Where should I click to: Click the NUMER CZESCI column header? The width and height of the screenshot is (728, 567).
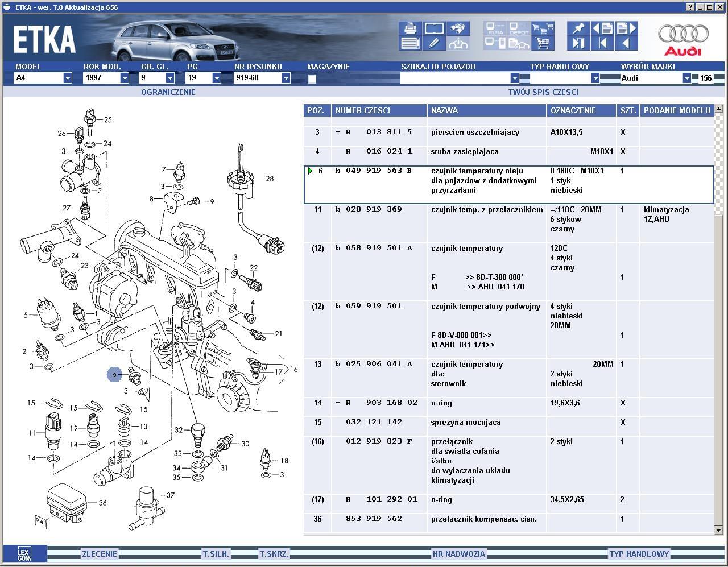point(379,110)
